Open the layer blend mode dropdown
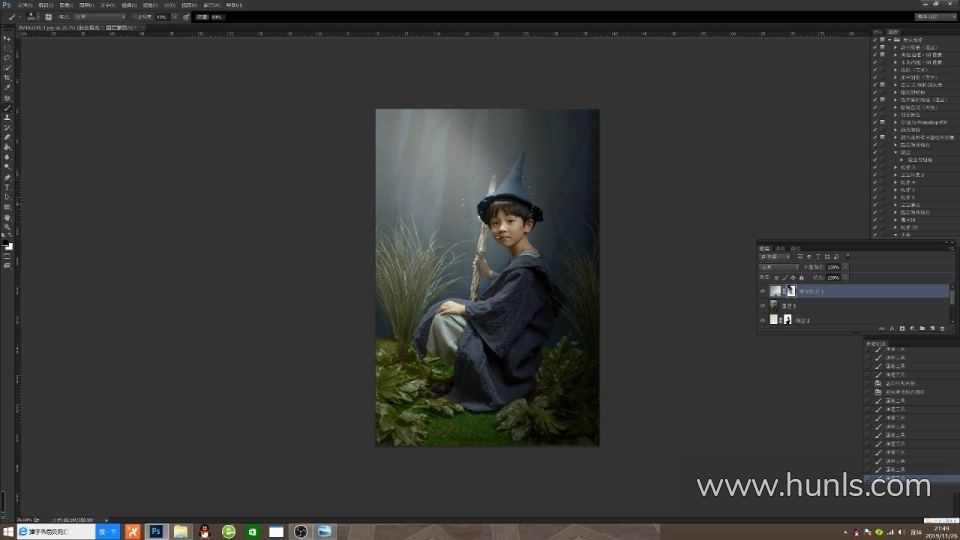960x540 pixels. point(778,268)
